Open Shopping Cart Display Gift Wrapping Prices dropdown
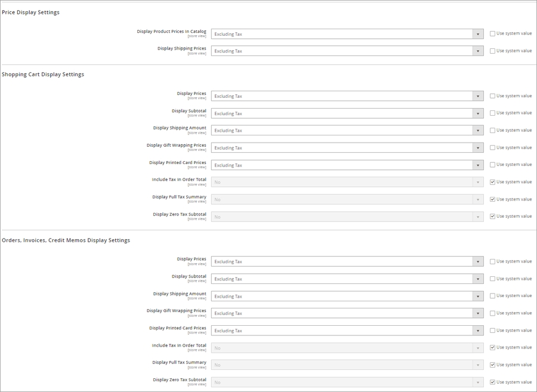The height and width of the screenshot is (392, 537). coord(347,148)
